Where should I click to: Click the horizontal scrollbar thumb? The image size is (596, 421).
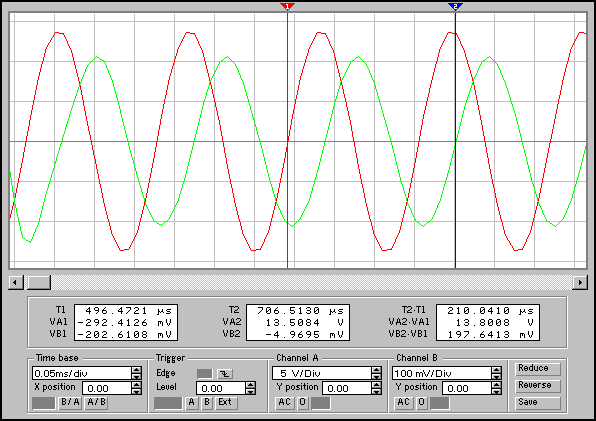pyautogui.click(x=38, y=282)
